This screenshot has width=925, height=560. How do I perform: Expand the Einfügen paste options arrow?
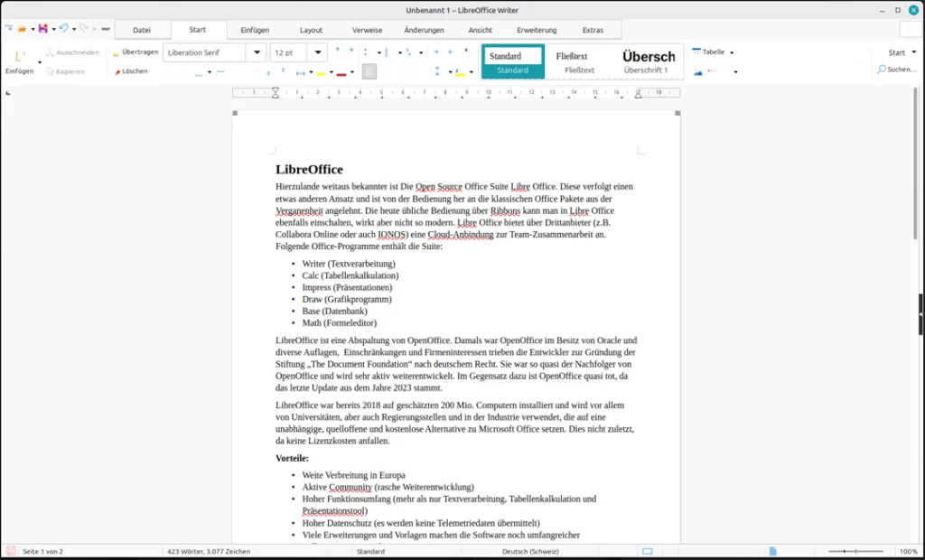(40, 62)
